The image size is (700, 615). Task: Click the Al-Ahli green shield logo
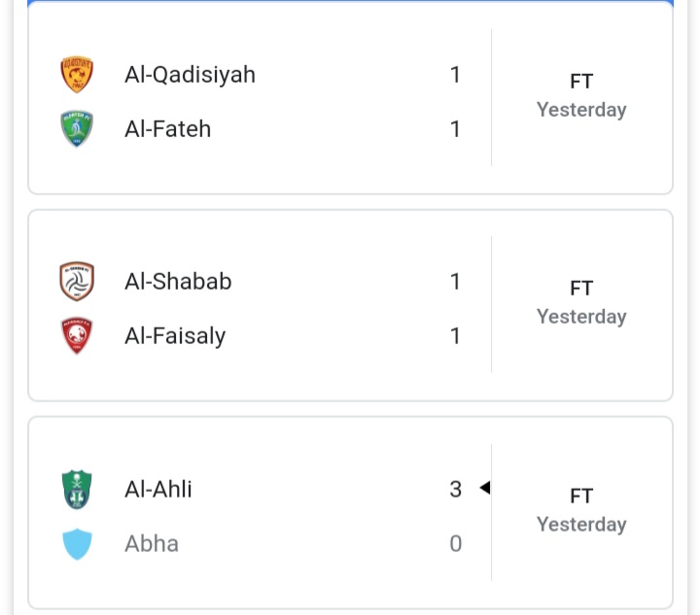point(77,490)
